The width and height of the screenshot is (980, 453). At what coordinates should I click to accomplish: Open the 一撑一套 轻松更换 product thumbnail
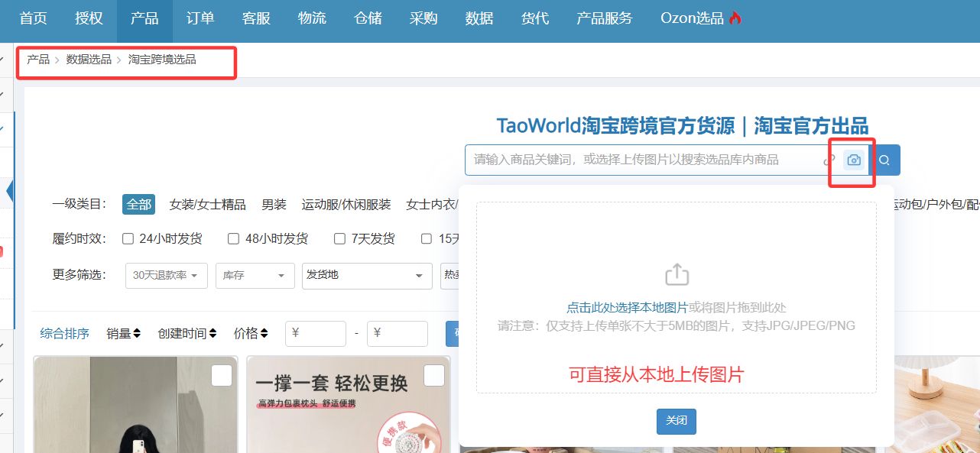point(349,405)
